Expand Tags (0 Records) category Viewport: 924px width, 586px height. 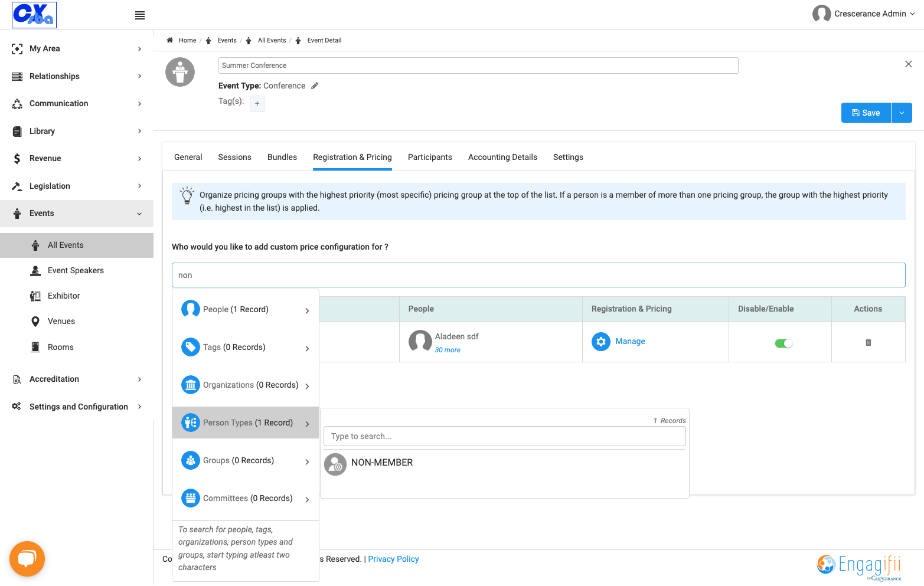click(x=246, y=348)
